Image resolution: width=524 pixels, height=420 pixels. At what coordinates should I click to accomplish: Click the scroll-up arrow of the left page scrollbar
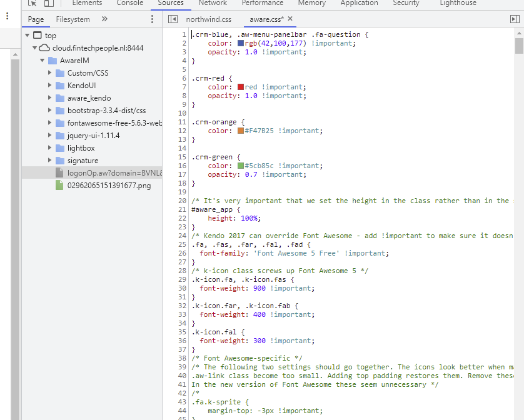tap(15, 54)
